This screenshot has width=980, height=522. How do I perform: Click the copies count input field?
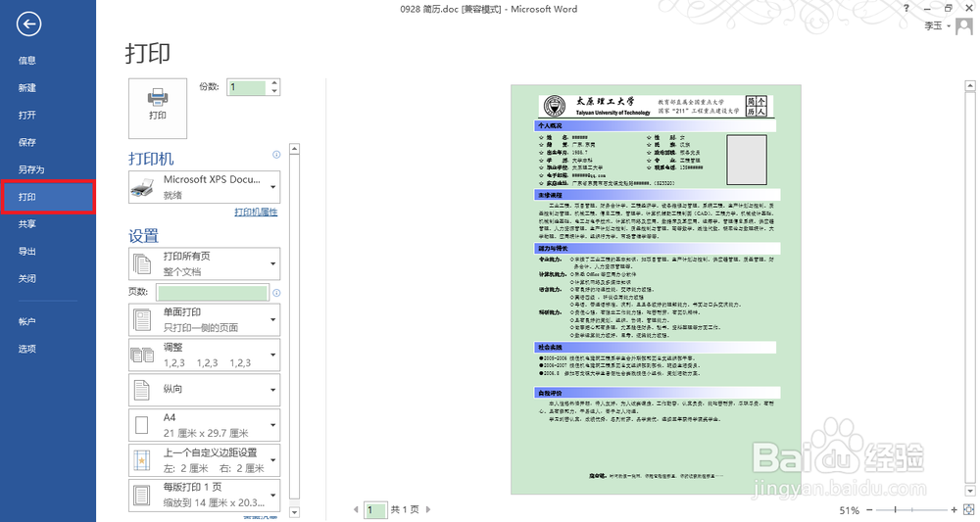point(248,87)
